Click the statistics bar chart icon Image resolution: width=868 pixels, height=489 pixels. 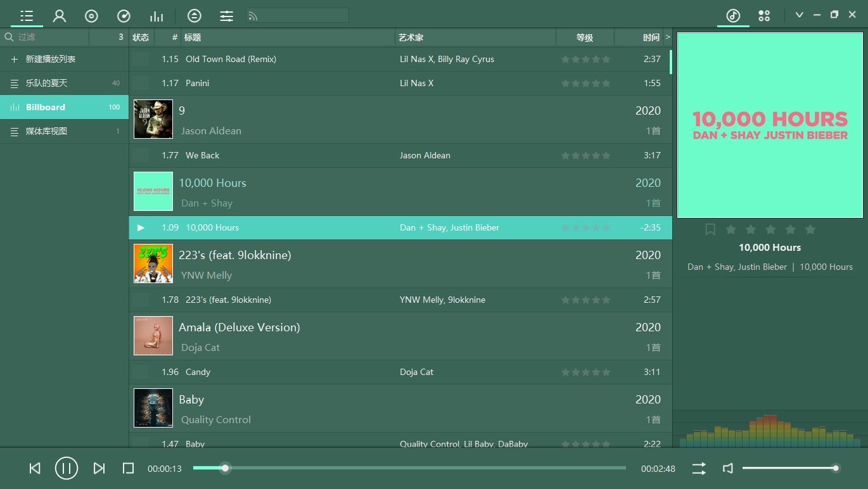(156, 15)
